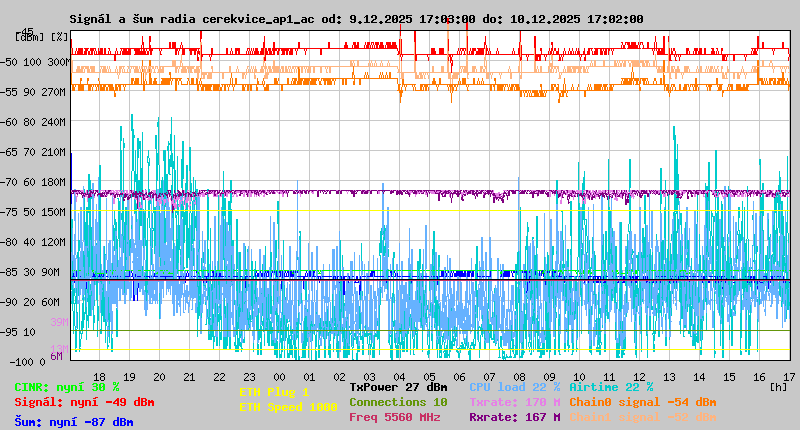800x430 pixels.
Task: Click the [h] unit label on time axis
Action: coord(778,387)
